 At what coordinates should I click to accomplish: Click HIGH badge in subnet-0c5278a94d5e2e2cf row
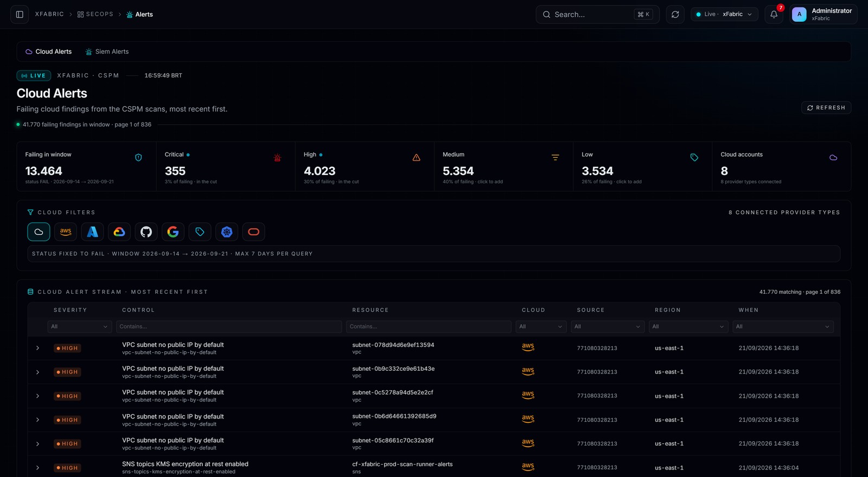click(x=67, y=396)
